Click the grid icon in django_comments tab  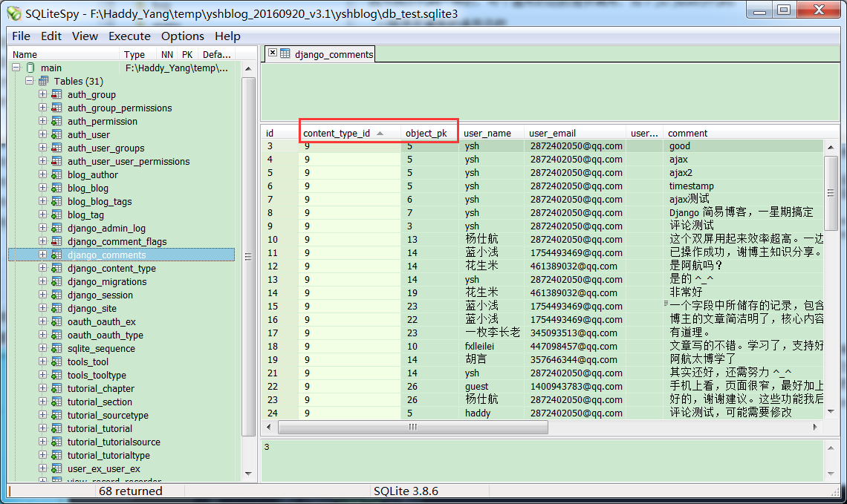coord(285,53)
